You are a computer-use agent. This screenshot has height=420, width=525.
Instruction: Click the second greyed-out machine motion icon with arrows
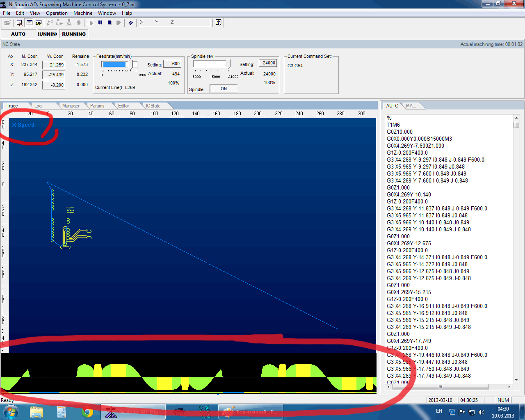[x=59, y=23]
